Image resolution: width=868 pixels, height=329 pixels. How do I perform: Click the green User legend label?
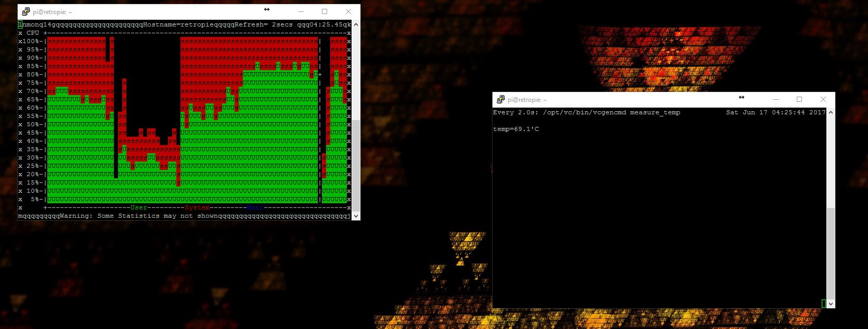[139, 207]
